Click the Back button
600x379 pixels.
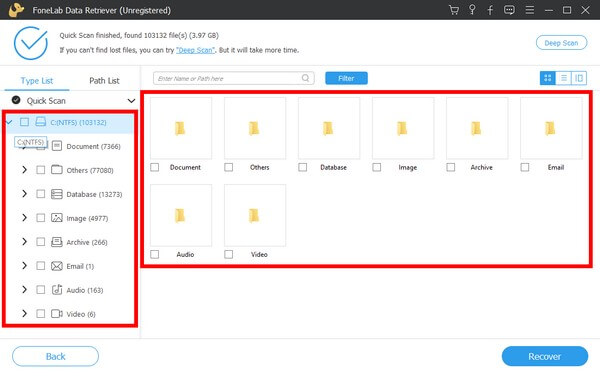pyautogui.click(x=55, y=356)
